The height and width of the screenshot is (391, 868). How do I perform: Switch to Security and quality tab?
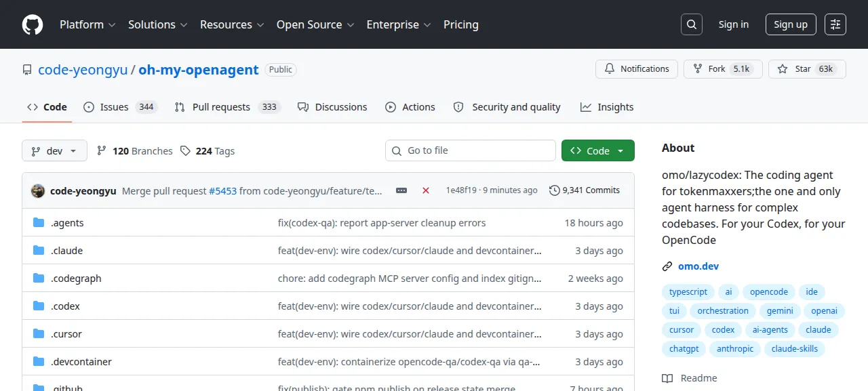507,107
